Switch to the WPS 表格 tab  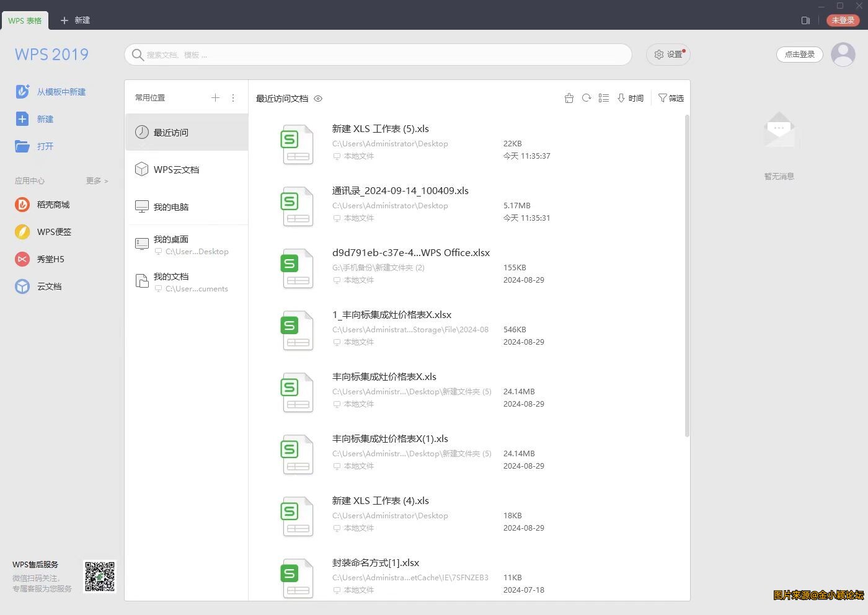pyautogui.click(x=25, y=20)
